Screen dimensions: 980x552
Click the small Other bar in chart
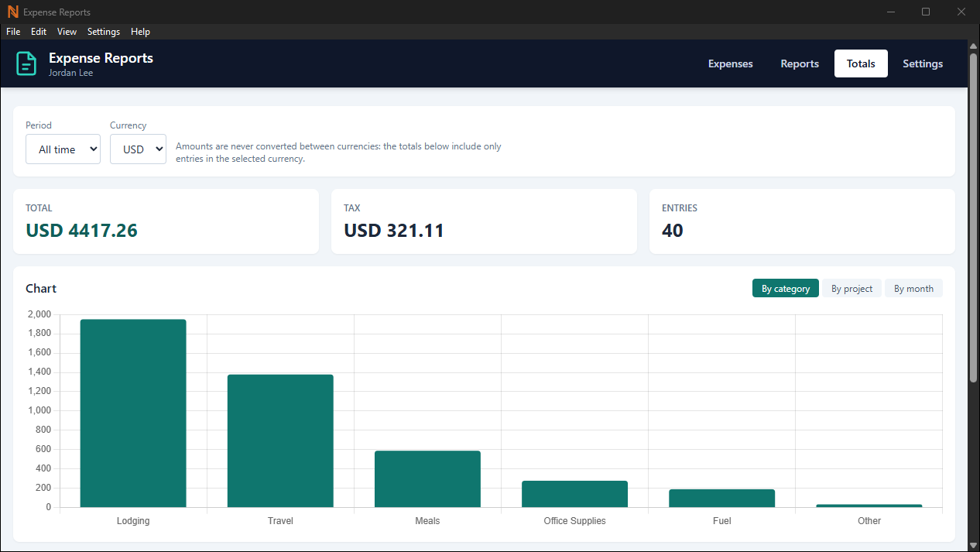869,506
